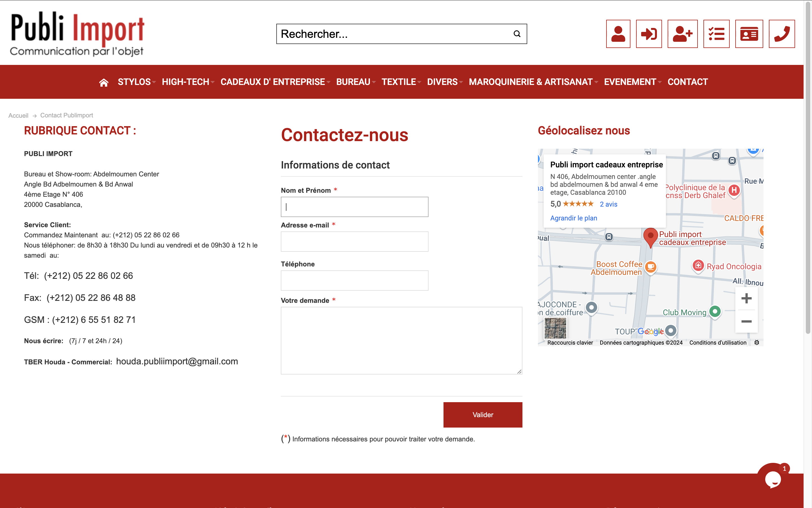
Task: Click the Club Moving map marker
Action: tap(715, 312)
